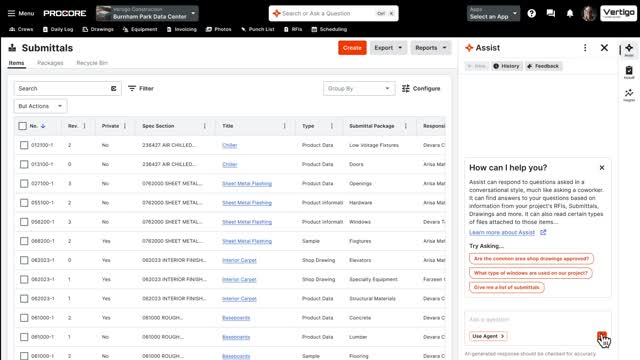Open RFIs tool in toolbar
Viewport: 640px width, 360px height.
click(293, 29)
